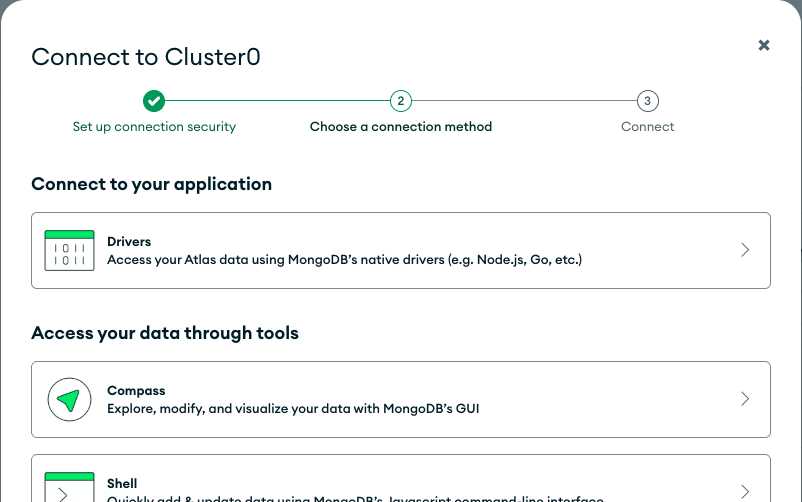The width and height of the screenshot is (802, 502).
Task: Click the 'Connect to Cluster0' title
Action: [x=146, y=57]
